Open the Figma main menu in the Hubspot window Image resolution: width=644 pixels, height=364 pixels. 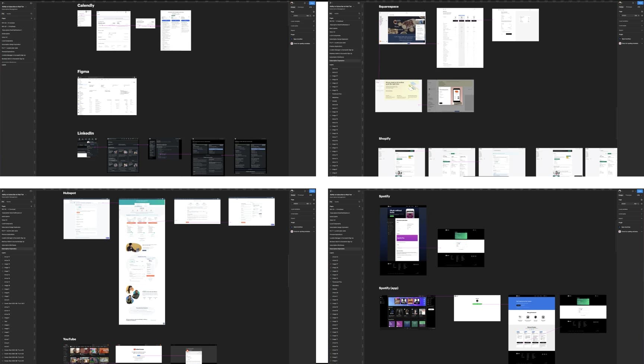pos(3,191)
